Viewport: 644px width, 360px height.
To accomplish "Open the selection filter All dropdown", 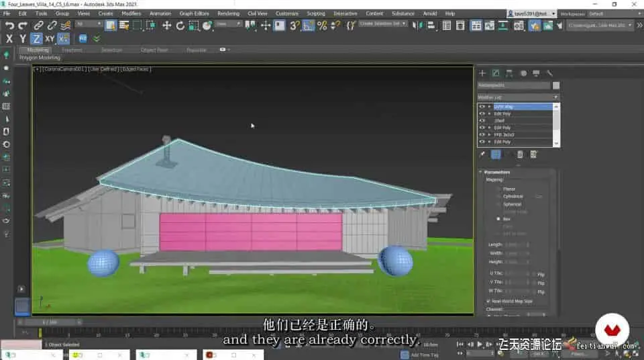I will coord(89,24).
